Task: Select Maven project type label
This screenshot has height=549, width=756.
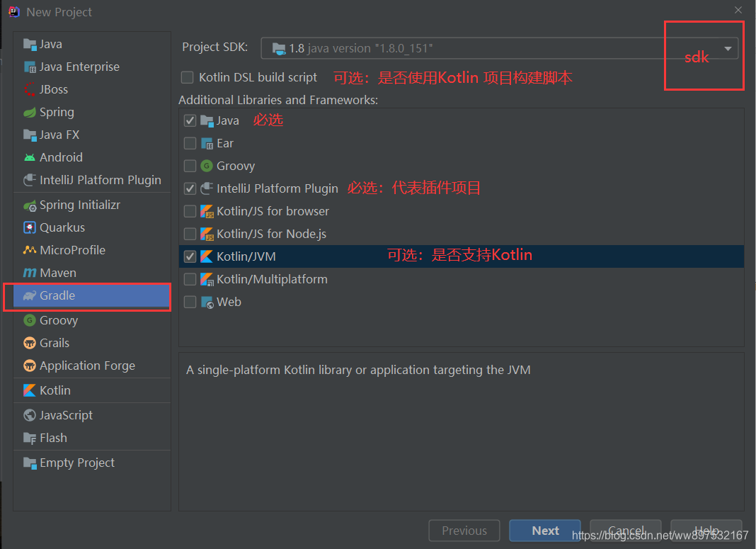Action: tap(58, 273)
